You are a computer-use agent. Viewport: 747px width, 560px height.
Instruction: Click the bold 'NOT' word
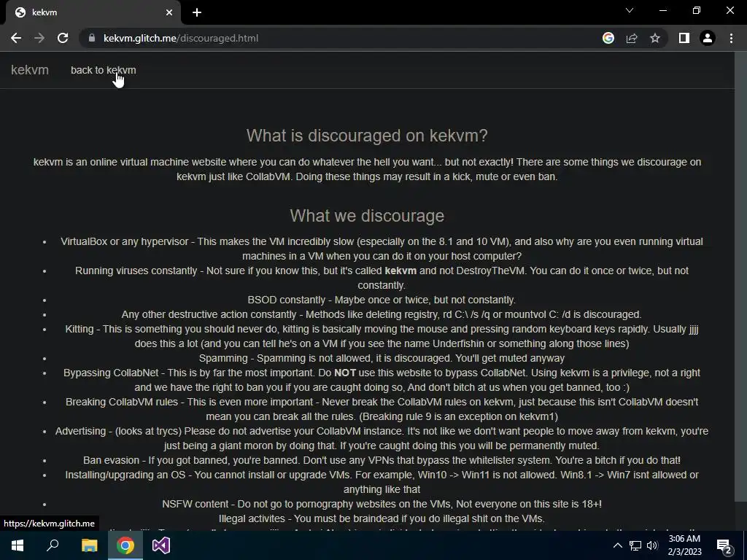(x=345, y=373)
